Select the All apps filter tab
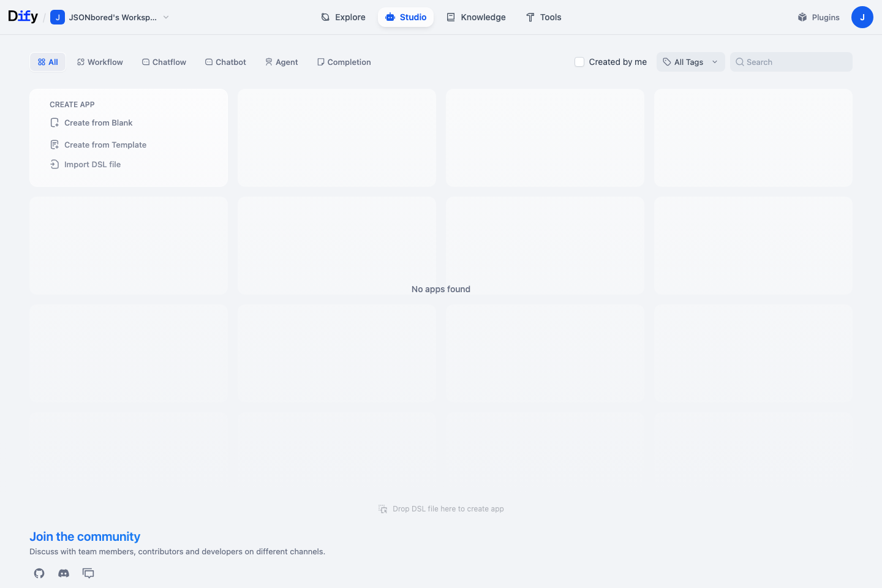Image resolution: width=882 pixels, height=588 pixels. [48, 62]
